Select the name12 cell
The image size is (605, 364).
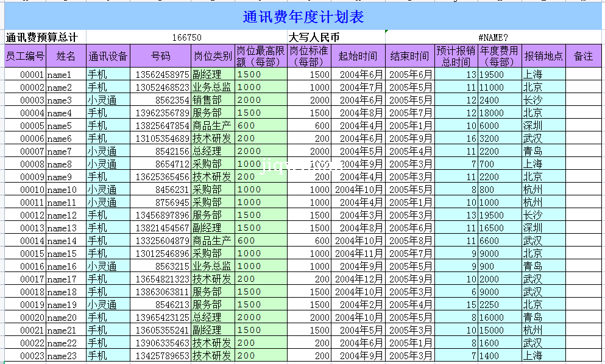pyautogui.click(x=66, y=215)
